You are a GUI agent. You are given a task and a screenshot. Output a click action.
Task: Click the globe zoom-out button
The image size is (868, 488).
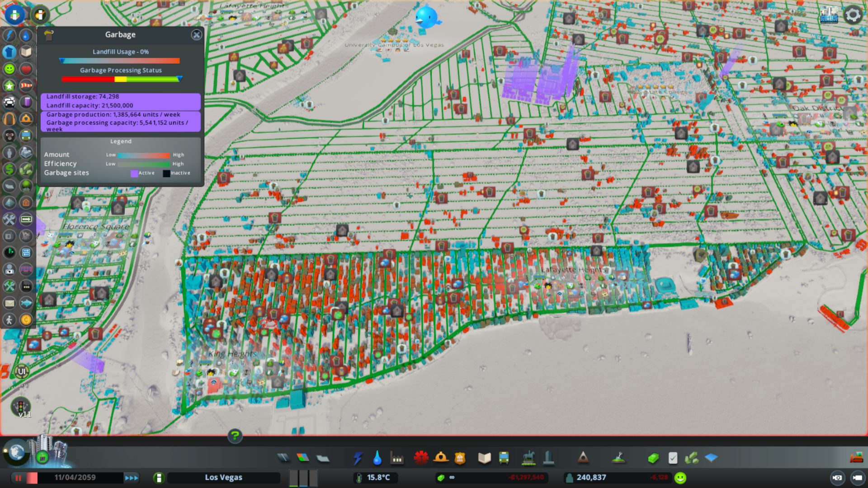pos(17,452)
